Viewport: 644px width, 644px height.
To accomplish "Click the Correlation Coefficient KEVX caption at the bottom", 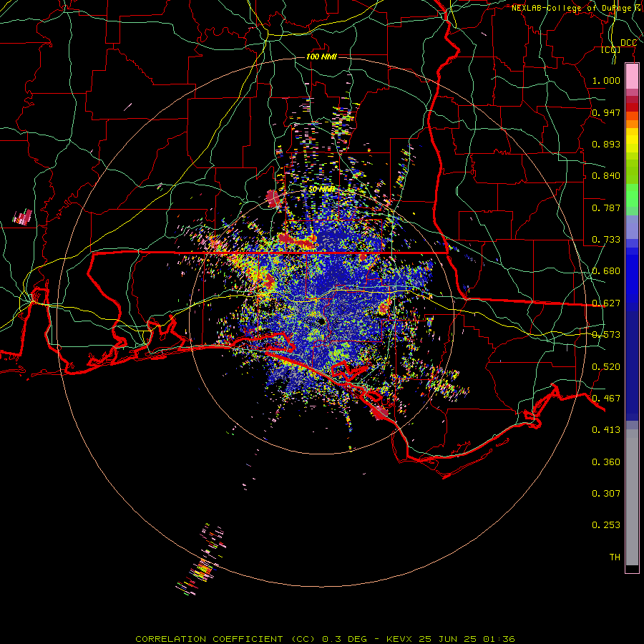I will point(325,639).
